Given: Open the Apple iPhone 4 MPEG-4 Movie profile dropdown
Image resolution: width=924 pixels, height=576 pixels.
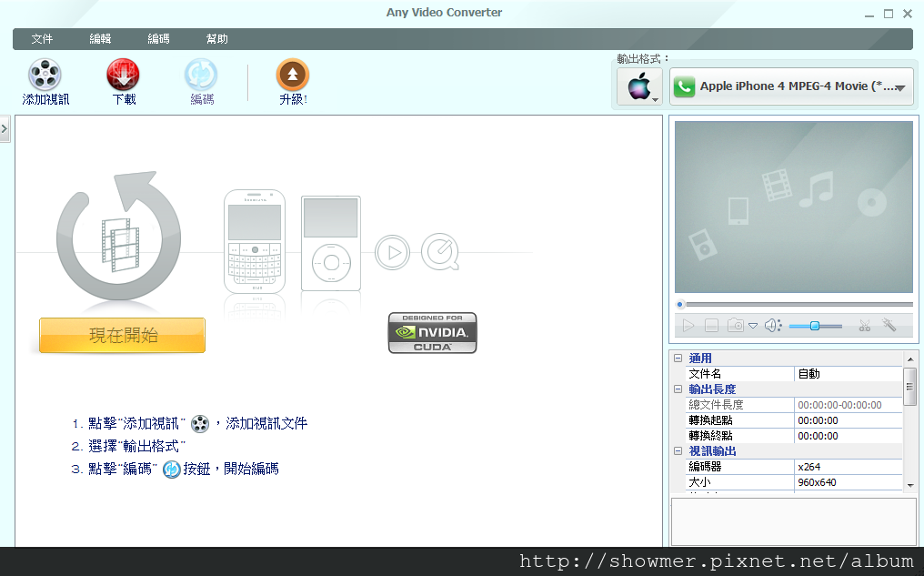Looking at the screenshot, I should tap(791, 86).
